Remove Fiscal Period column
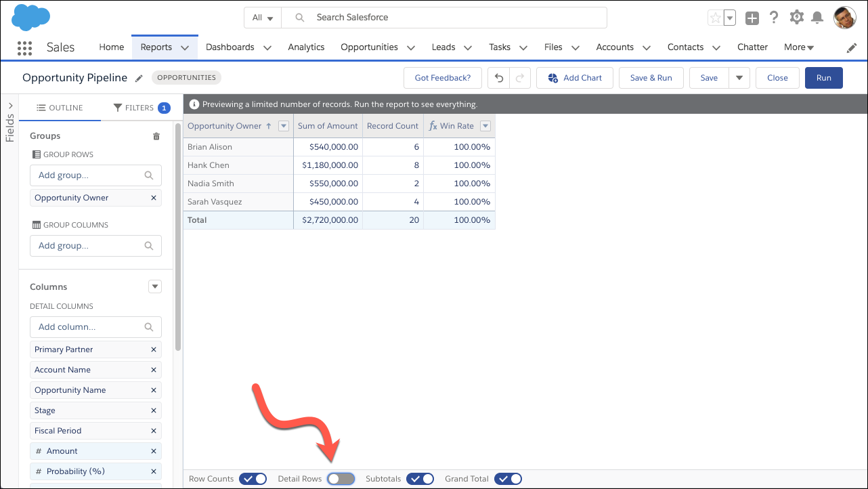The image size is (868, 489). (x=154, y=431)
